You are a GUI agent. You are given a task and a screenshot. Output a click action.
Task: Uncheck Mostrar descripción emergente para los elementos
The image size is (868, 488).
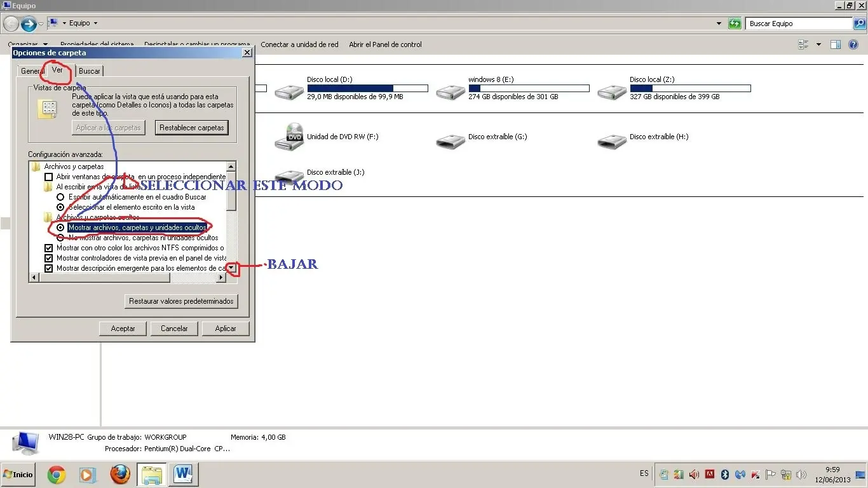click(x=49, y=268)
